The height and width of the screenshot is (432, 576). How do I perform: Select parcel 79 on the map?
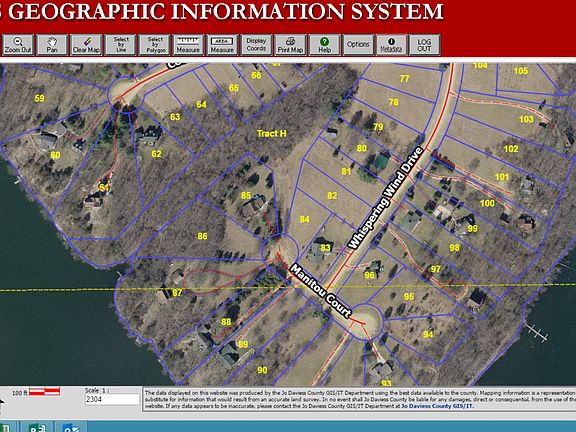(x=378, y=127)
